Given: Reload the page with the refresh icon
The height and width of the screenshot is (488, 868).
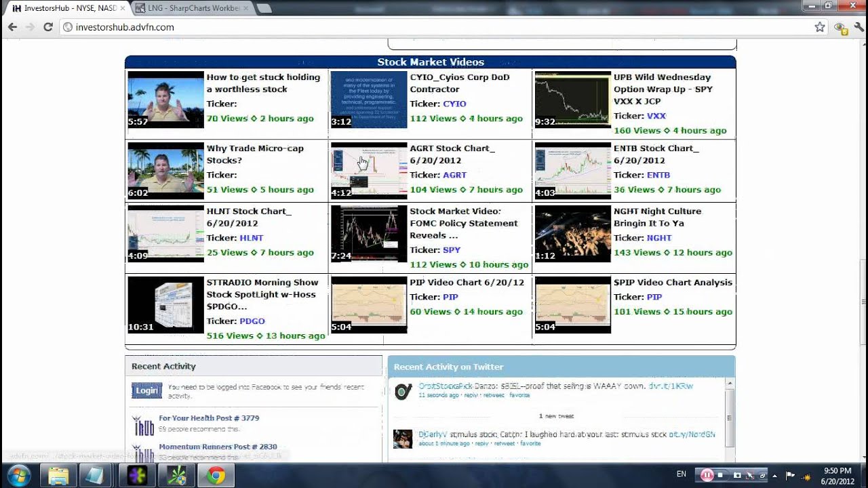Looking at the screenshot, I should pos(47,27).
